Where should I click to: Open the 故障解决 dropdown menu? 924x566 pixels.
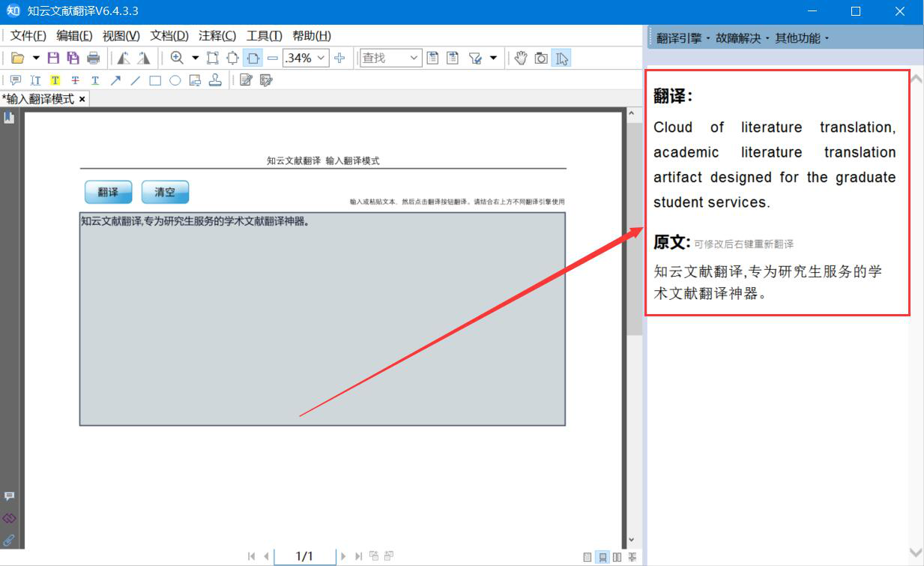coord(742,38)
